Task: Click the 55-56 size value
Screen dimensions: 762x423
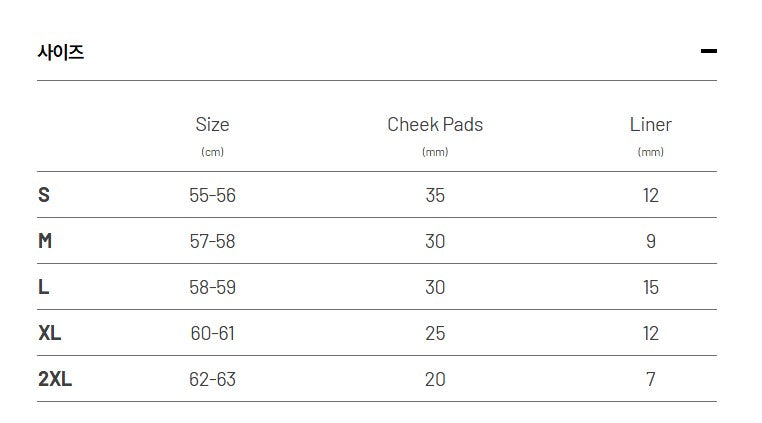Action: coord(212,195)
